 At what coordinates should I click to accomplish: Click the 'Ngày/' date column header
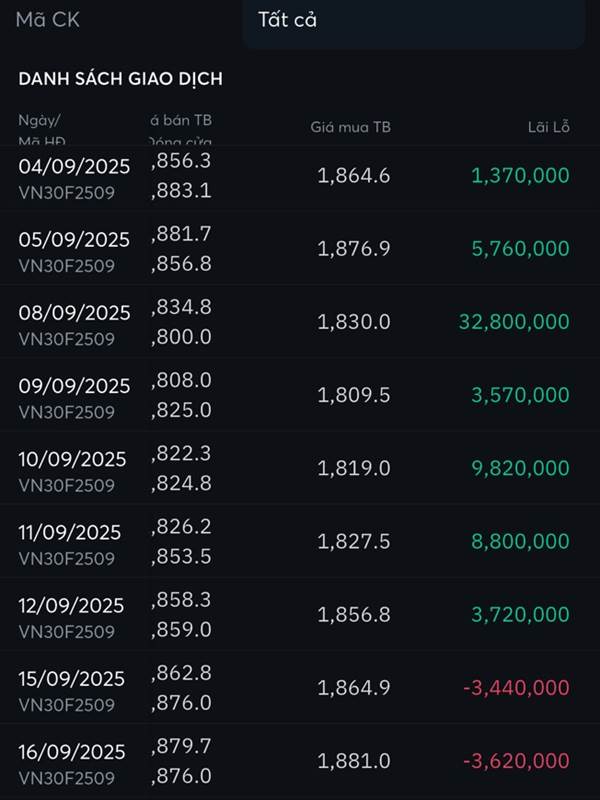[x=39, y=120]
